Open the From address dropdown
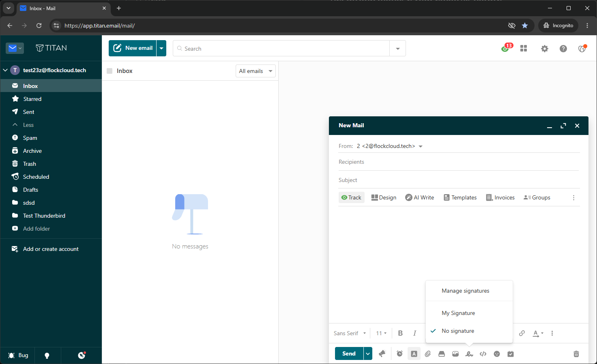This screenshot has height=364, width=597. tap(389, 146)
